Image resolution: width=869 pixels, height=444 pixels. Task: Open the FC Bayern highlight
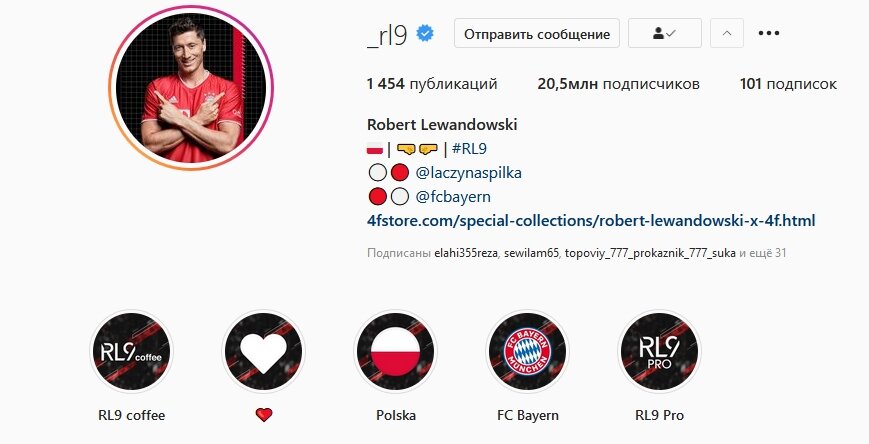tap(528, 351)
